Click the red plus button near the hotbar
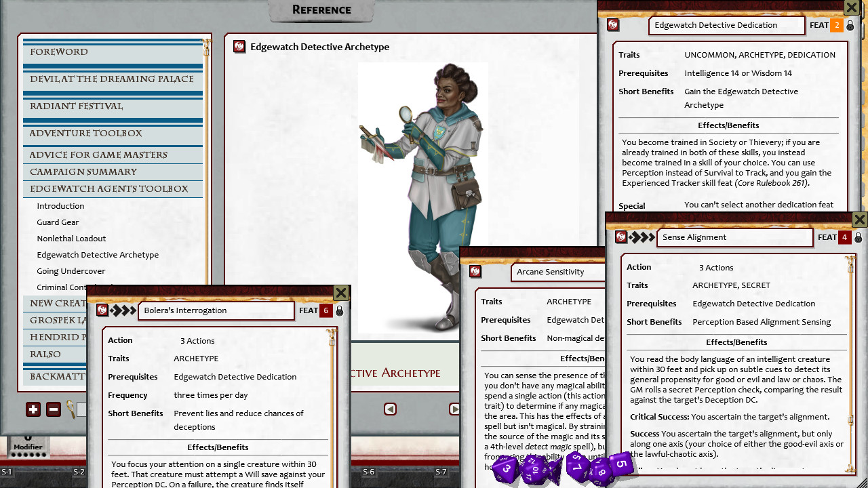This screenshot has height=488, width=868. click(x=33, y=409)
